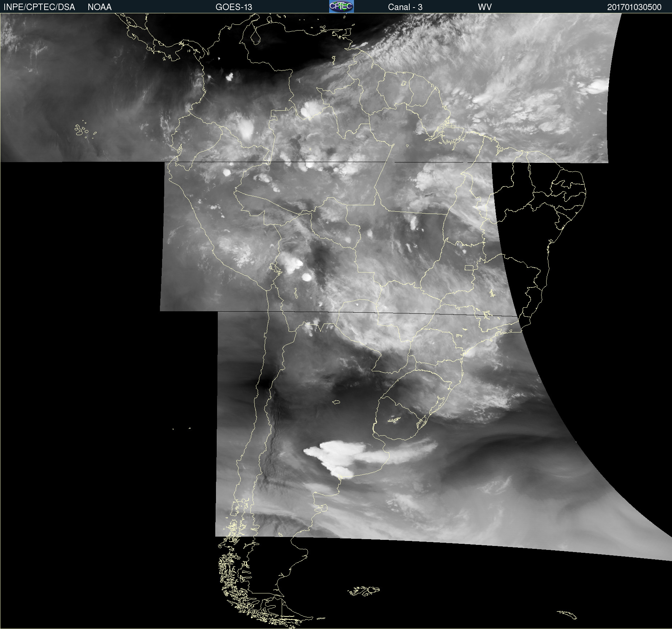Click the WV channel label

485,7
